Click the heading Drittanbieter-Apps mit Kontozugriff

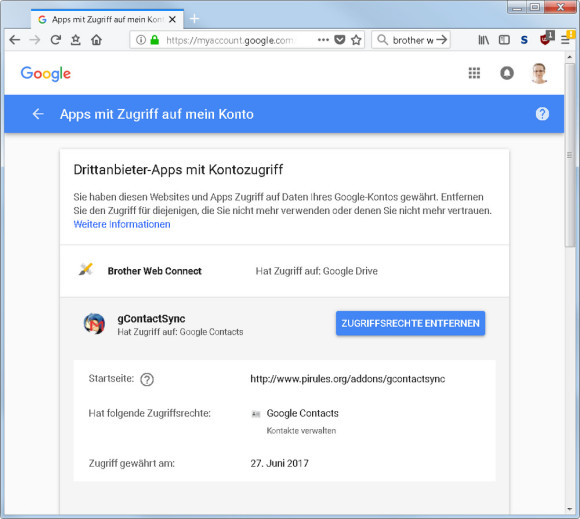(x=178, y=170)
